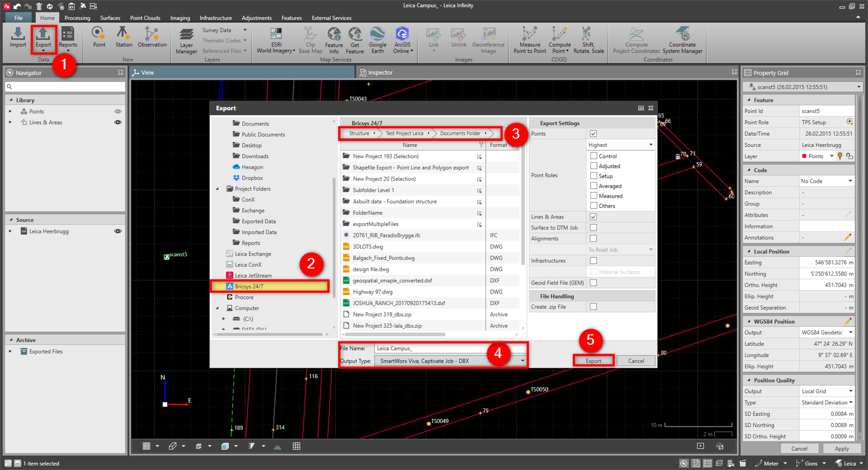Open the Adjustments ribbon tab
This screenshot has width=868, height=470.
tap(256, 18)
